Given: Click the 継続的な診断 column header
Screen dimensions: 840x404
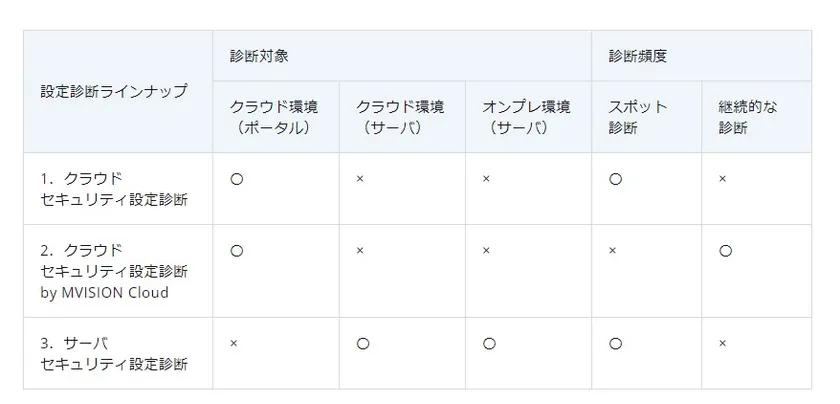Looking at the screenshot, I should coord(747,117).
